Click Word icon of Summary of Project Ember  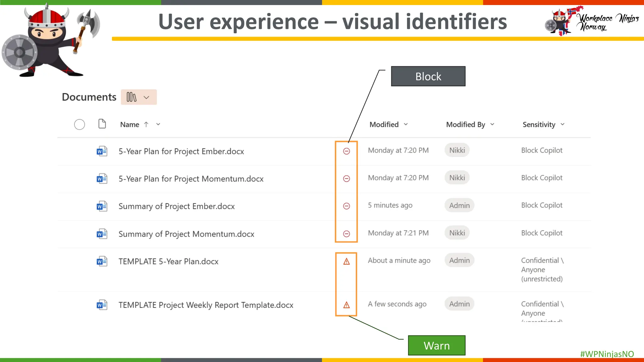click(x=102, y=206)
